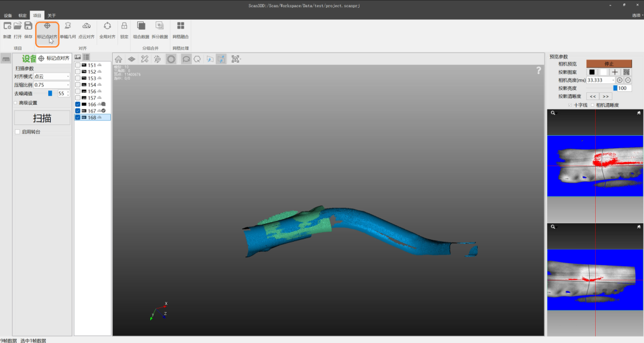Switch to the 项目 ribbon tab
Screen dimensions: 644x343
[37, 15]
